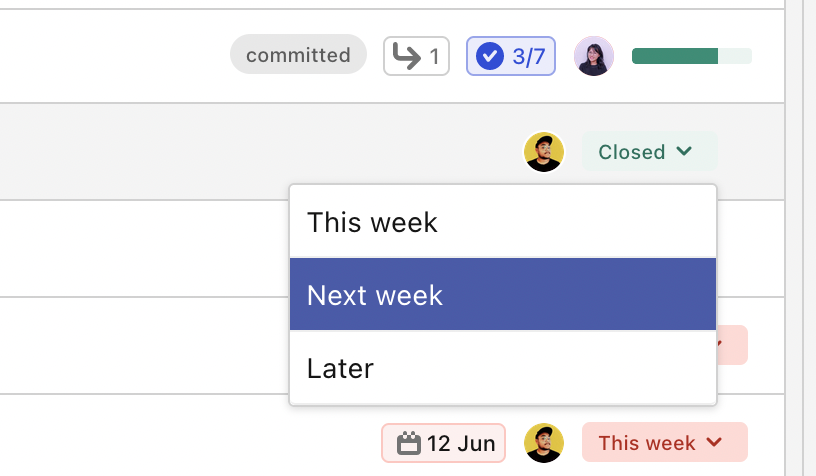816x476 pixels.
Task: Click the committed status label
Action: tap(298, 55)
